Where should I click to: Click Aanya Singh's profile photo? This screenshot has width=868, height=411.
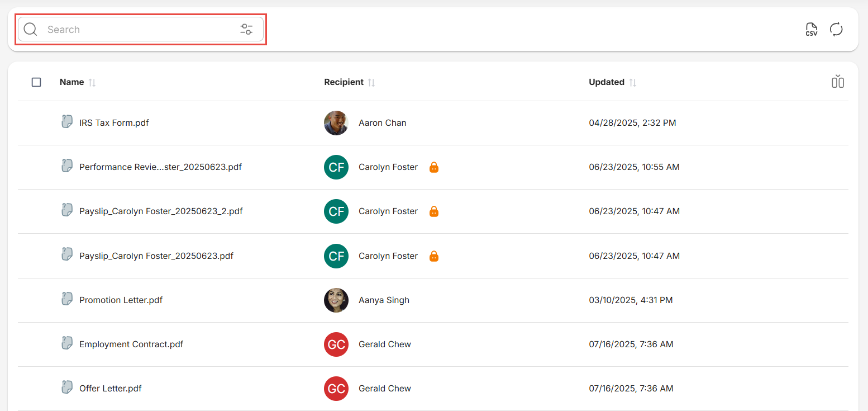(336, 300)
